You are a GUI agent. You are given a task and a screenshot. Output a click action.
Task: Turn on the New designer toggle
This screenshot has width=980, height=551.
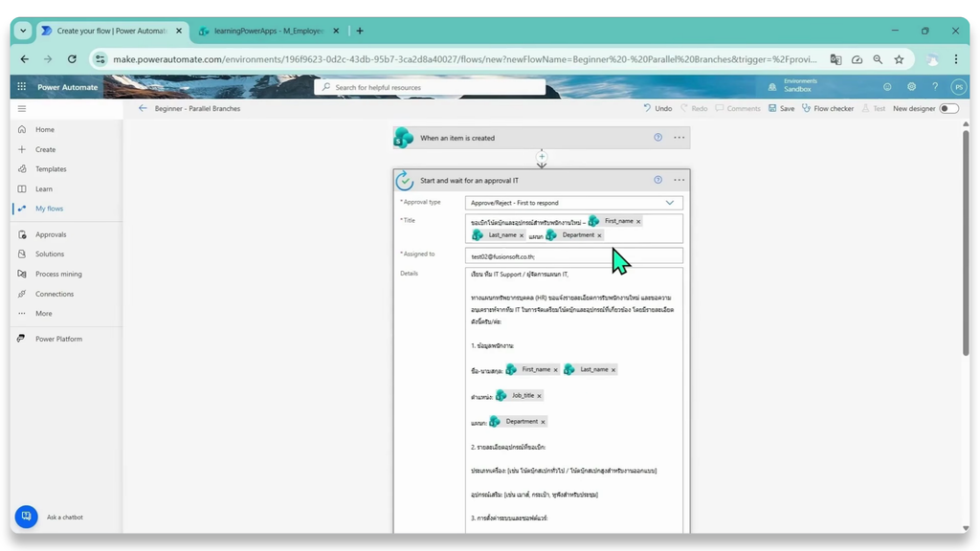tap(948, 109)
